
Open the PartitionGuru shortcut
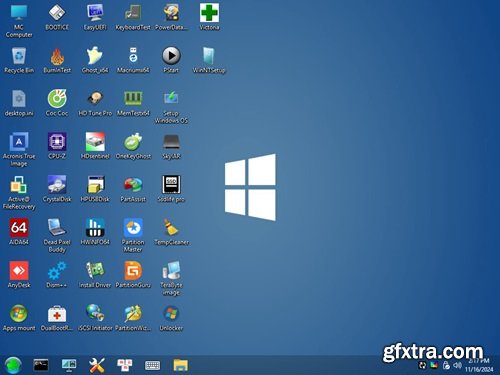(x=133, y=275)
